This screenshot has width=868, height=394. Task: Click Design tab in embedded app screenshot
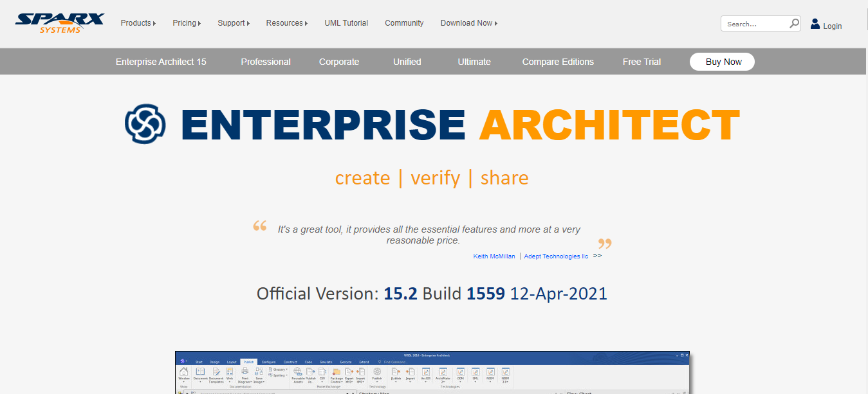pos(214,362)
